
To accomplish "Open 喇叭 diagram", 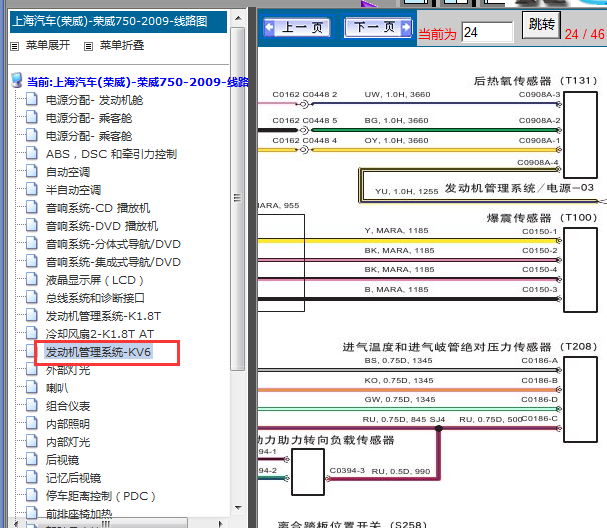I will 57,388.
